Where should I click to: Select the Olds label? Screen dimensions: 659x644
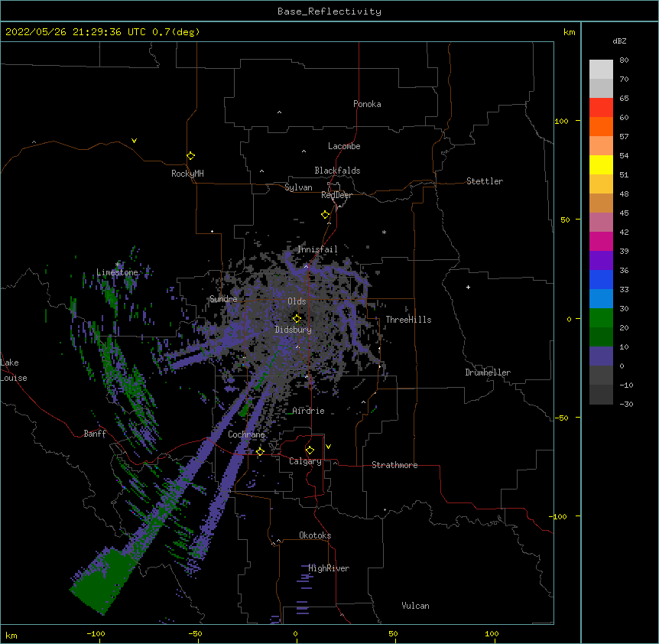click(297, 301)
